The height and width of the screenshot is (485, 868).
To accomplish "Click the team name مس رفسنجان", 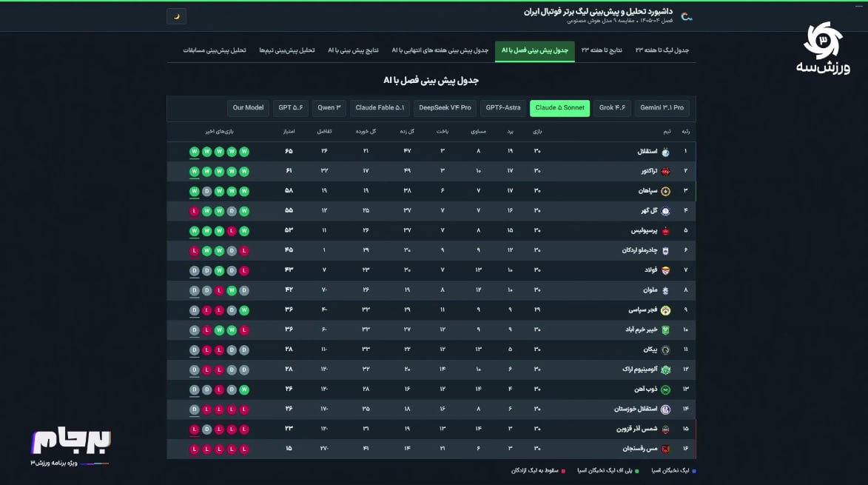I will 640,449.
